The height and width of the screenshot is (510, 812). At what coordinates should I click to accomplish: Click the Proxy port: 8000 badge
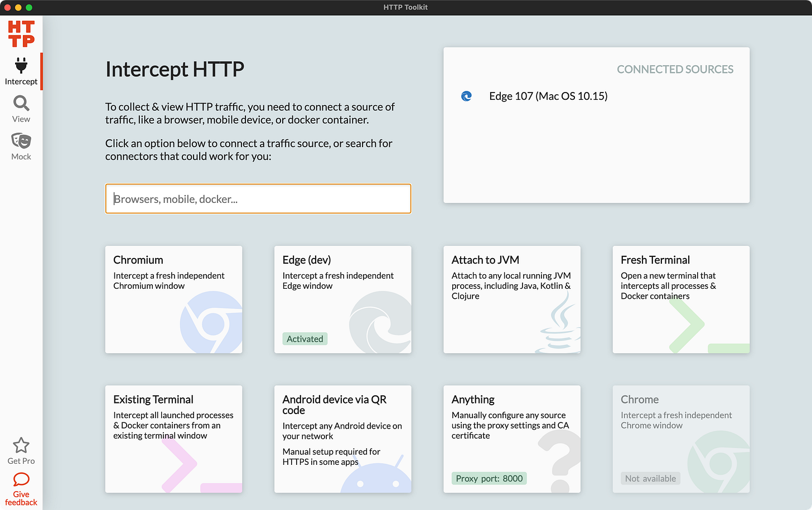tap(489, 478)
